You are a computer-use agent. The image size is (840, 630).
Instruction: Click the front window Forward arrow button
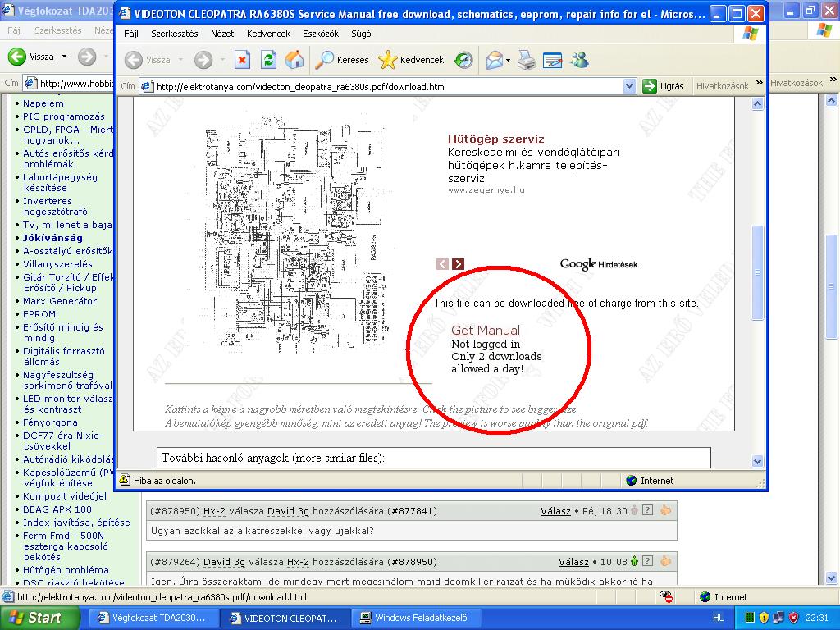pos(203,60)
